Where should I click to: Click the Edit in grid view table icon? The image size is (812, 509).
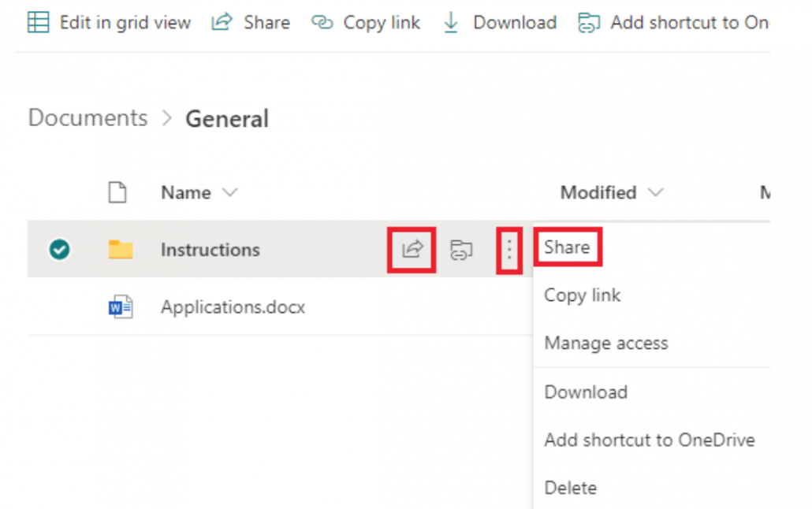click(38, 22)
